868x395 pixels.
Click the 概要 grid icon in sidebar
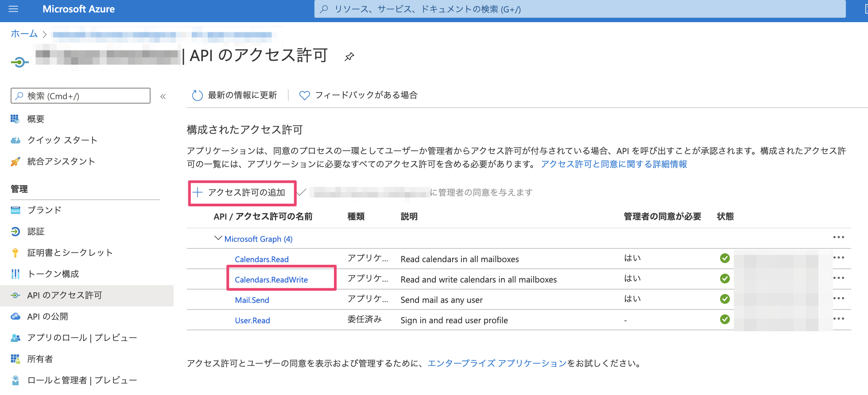point(15,119)
